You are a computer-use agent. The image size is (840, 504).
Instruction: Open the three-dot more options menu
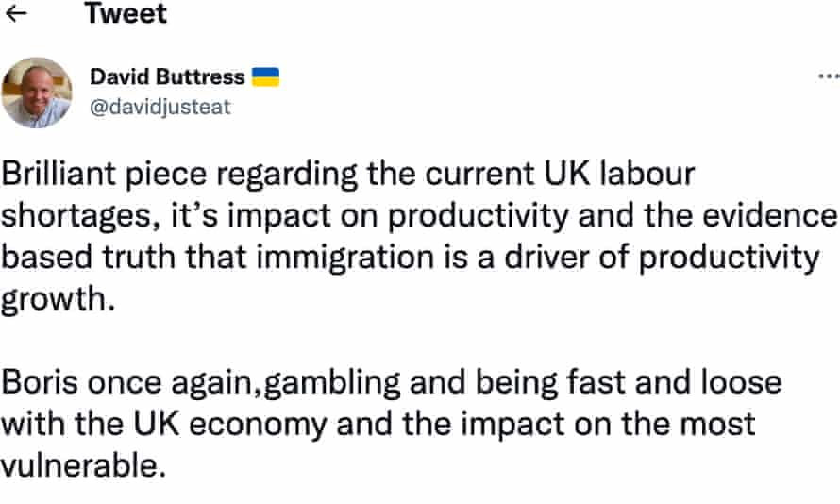827,77
